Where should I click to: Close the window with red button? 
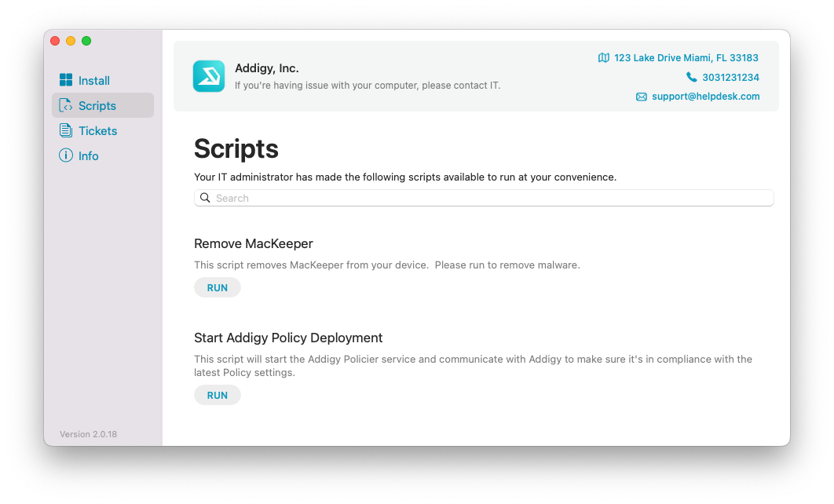[55, 41]
